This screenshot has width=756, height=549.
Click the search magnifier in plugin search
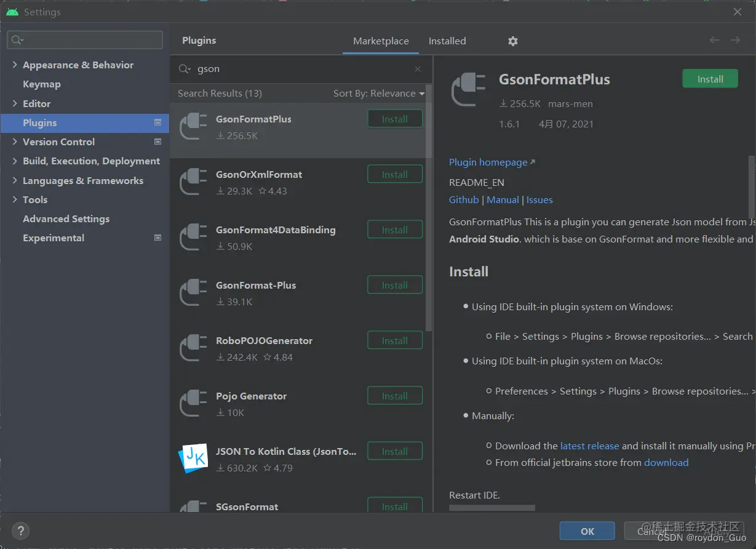tap(185, 69)
